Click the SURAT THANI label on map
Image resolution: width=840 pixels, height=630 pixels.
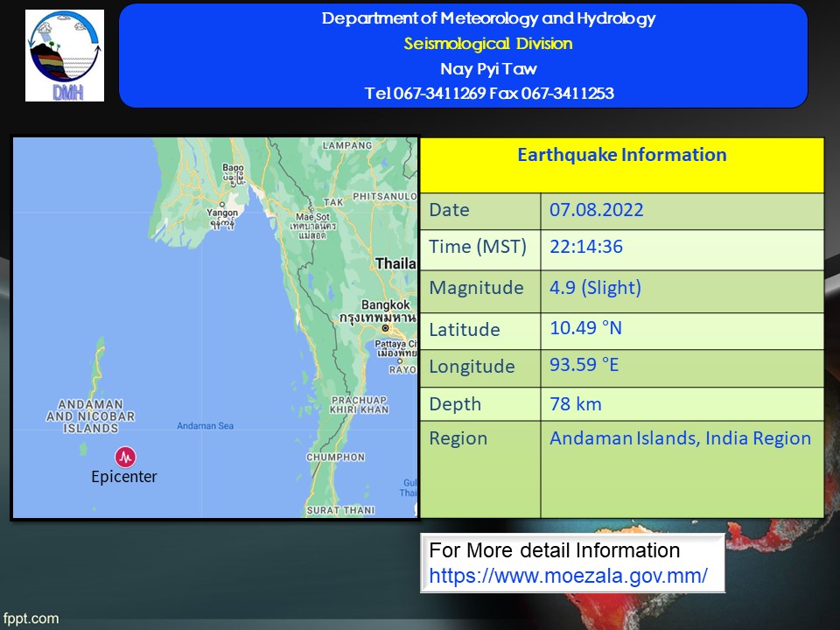click(x=340, y=510)
